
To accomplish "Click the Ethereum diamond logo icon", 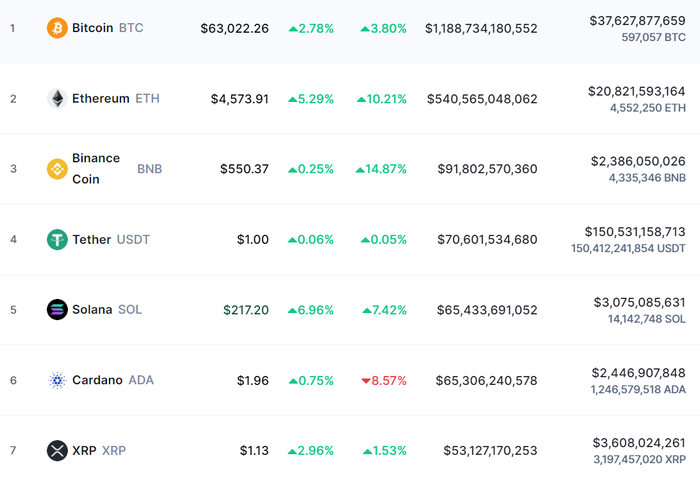I will [x=57, y=99].
